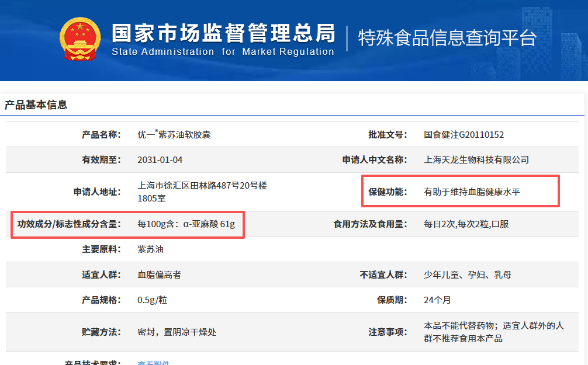Screen dimensions: 588x365
Task: Select shelf life 24个月
Action: point(437,300)
